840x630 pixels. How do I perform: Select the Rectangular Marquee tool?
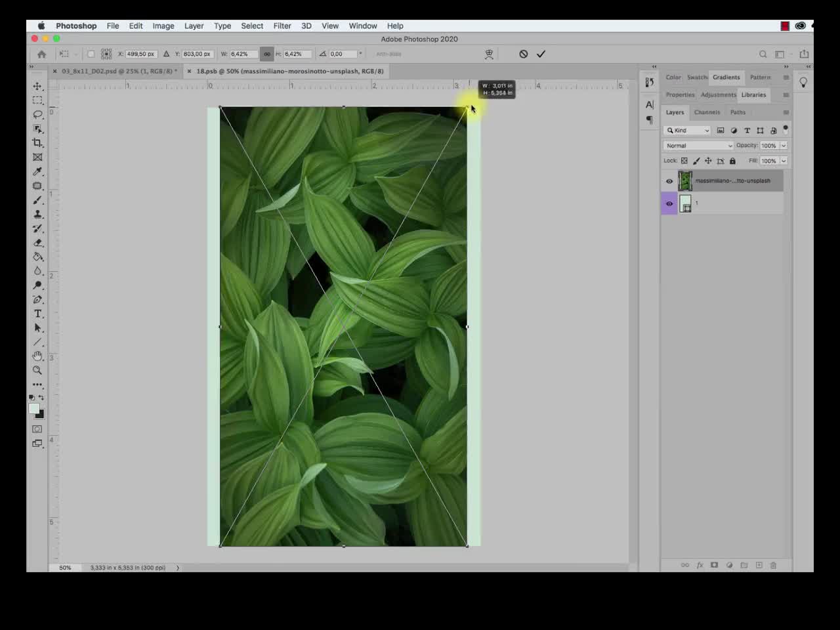pyautogui.click(x=37, y=100)
